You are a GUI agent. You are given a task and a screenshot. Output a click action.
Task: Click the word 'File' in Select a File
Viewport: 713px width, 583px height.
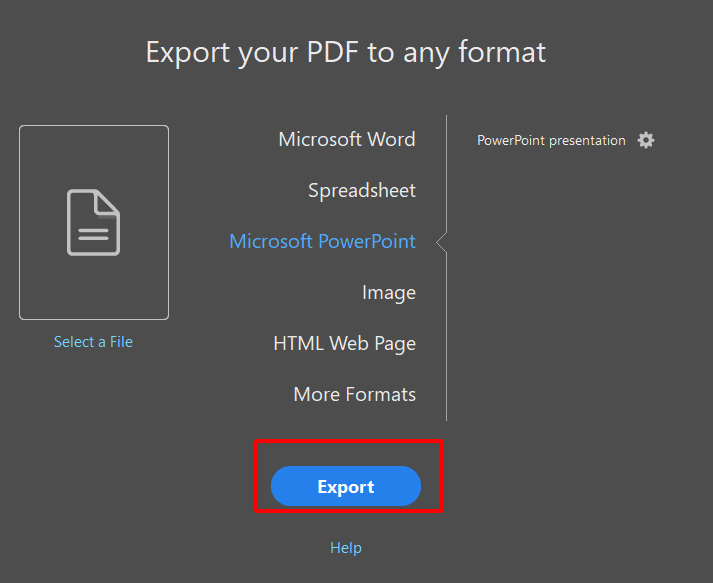coord(121,342)
